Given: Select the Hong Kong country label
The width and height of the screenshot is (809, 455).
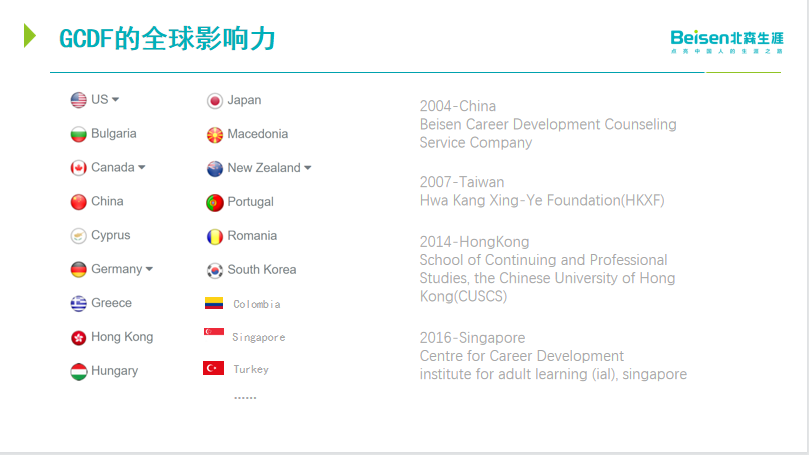Looking at the screenshot, I should click(122, 337).
